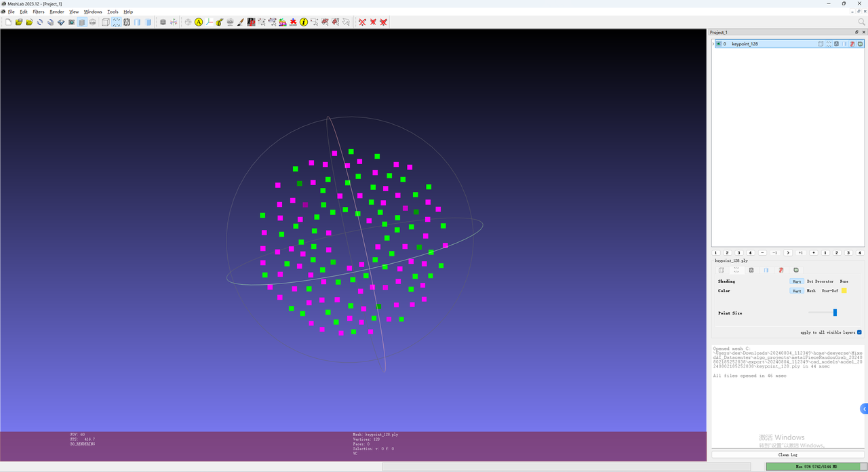The height and width of the screenshot is (472, 868).
Task: Open the Filters menu
Action: click(x=39, y=12)
